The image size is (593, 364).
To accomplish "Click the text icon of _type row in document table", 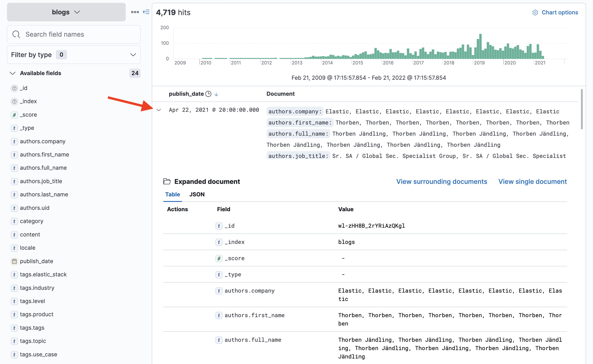I will click(x=219, y=275).
